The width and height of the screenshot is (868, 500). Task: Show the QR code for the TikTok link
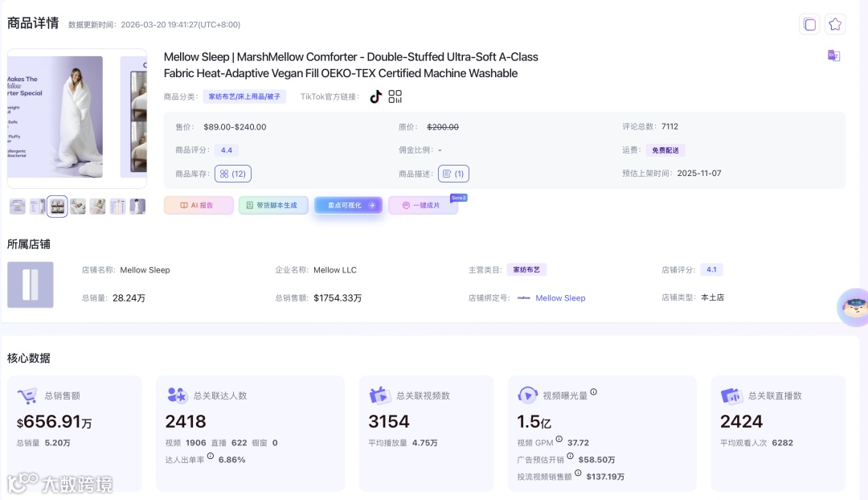395,96
